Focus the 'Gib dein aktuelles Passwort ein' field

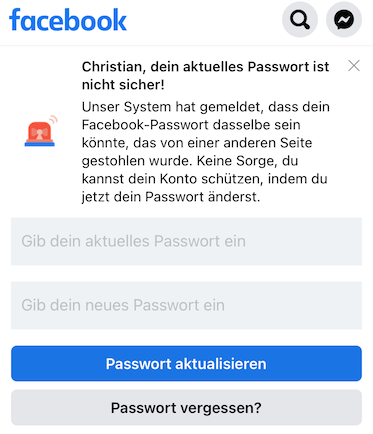pyautogui.click(x=186, y=241)
